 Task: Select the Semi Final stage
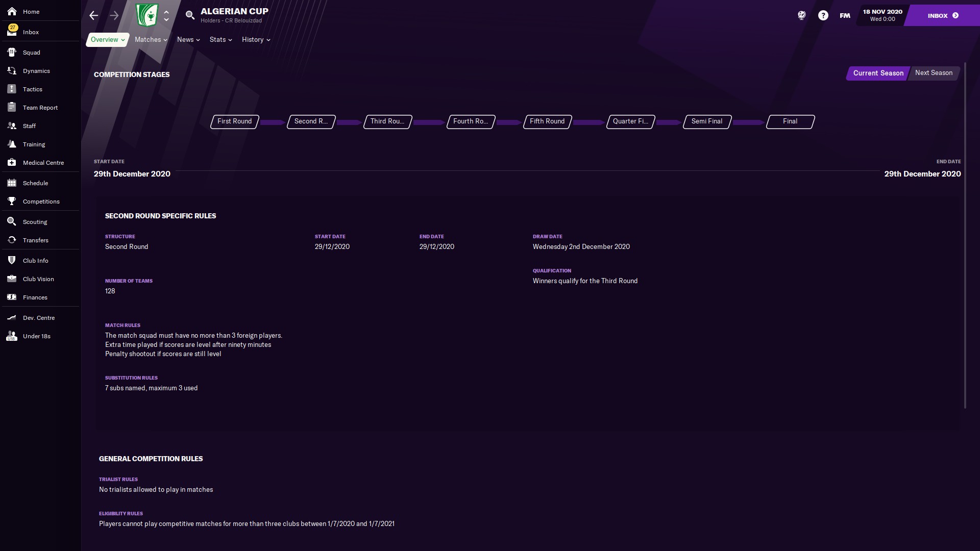(x=707, y=121)
